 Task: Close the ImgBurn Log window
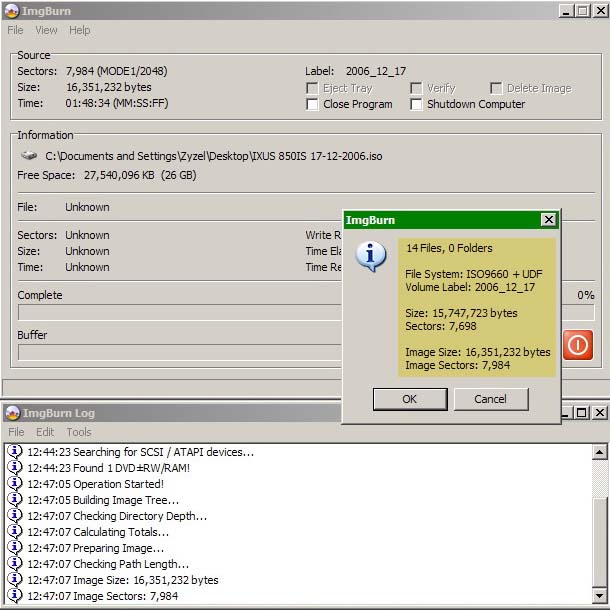(x=599, y=412)
